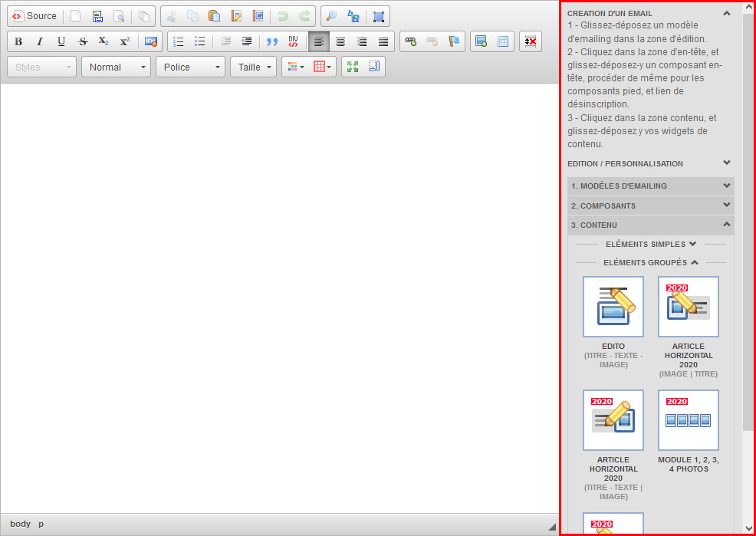Toggle bold formatting
Screen dimensions: 756x536
click(18, 41)
